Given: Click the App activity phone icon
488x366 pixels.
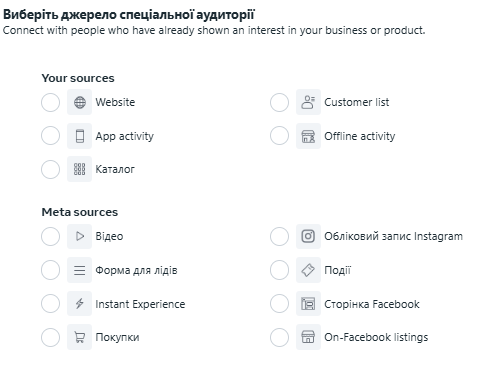Looking at the screenshot, I should (79, 136).
